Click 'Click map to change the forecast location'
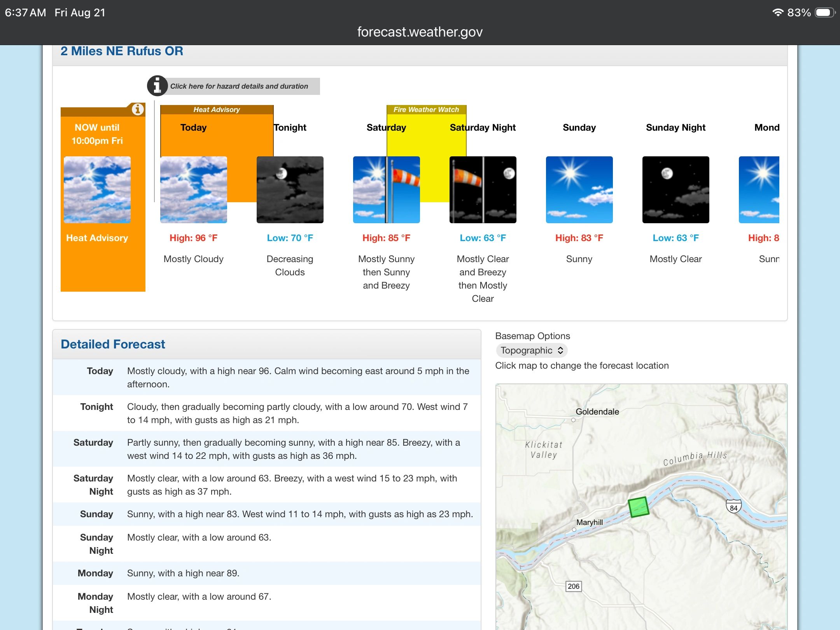Image resolution: width=840 pixels, height=630 pixels. pyautogui.click(x=582, y=366)
